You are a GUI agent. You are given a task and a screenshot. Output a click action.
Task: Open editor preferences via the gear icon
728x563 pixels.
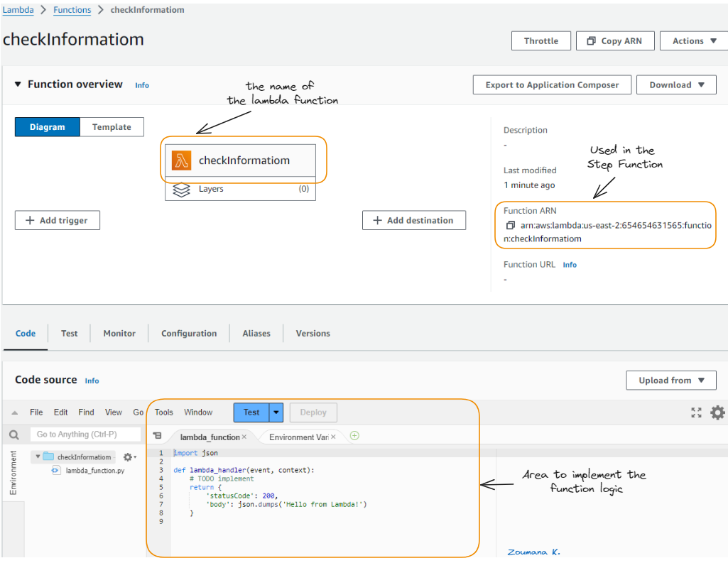[717, 412]
